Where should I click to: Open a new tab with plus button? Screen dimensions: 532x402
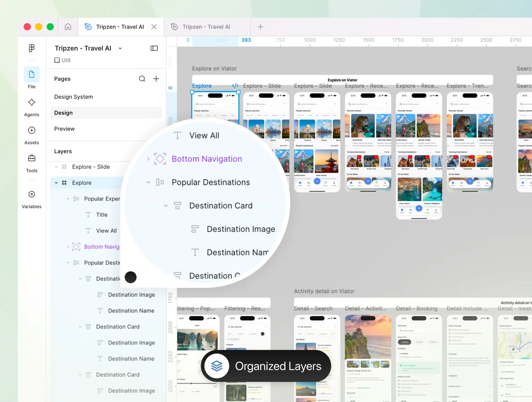[x=260, y=27]
